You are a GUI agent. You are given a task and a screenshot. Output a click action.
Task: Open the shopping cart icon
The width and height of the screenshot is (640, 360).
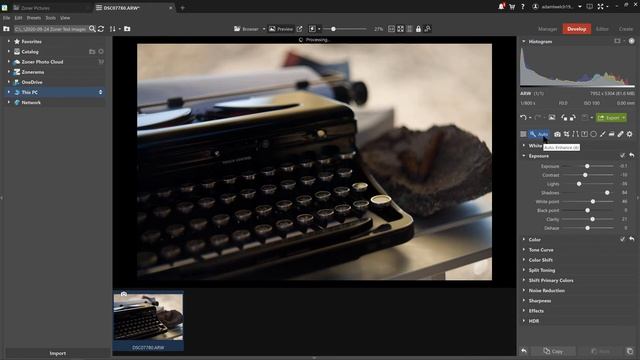pos(512,7)
